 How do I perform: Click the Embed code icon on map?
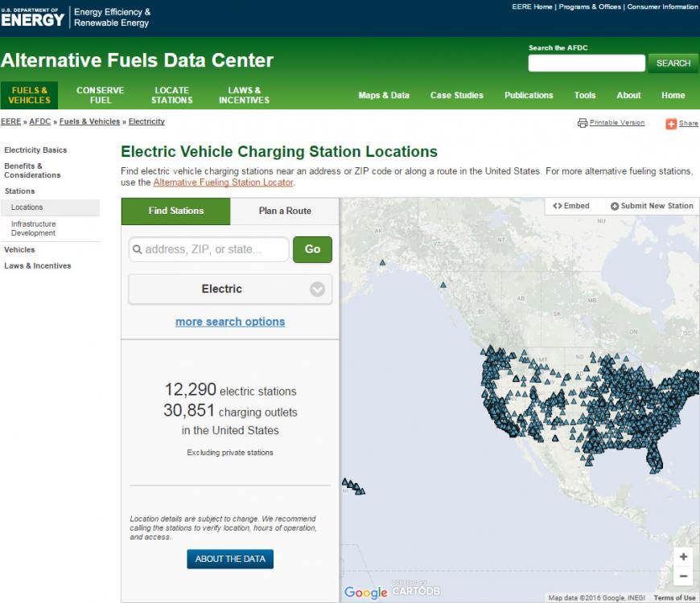tap(558, 206)
